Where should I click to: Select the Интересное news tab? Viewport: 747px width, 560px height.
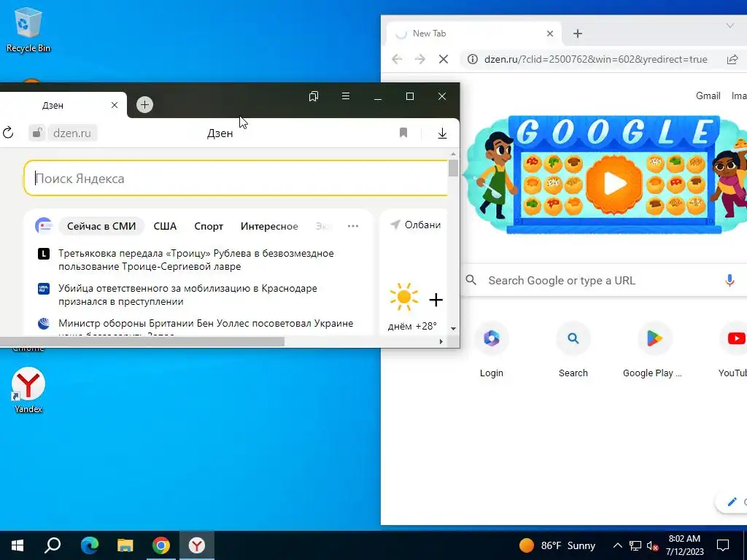click(269, 226)
